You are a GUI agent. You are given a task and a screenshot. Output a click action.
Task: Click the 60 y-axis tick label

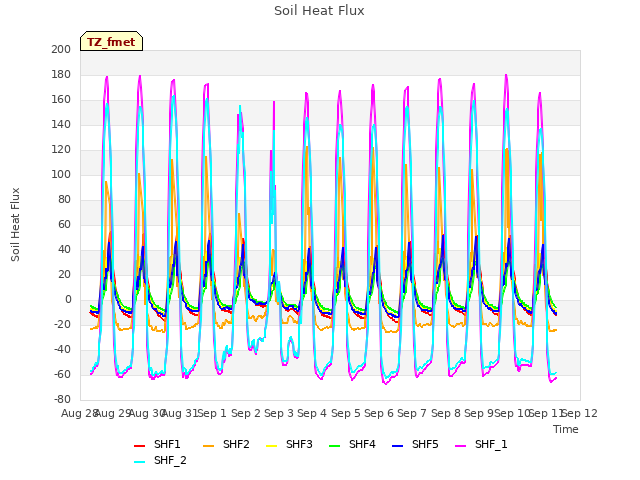tap(64, 224)
